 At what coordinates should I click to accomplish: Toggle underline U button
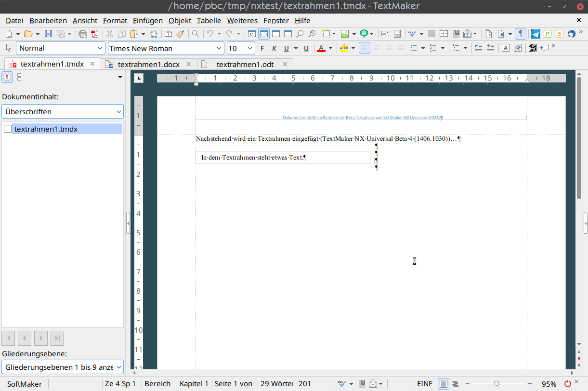[x=287, y=48]
